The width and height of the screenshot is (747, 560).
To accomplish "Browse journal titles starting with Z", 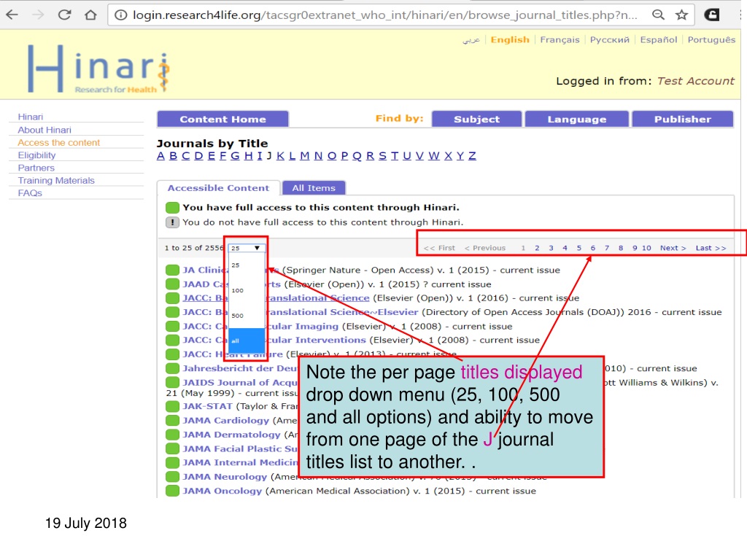I will point(472,156).
